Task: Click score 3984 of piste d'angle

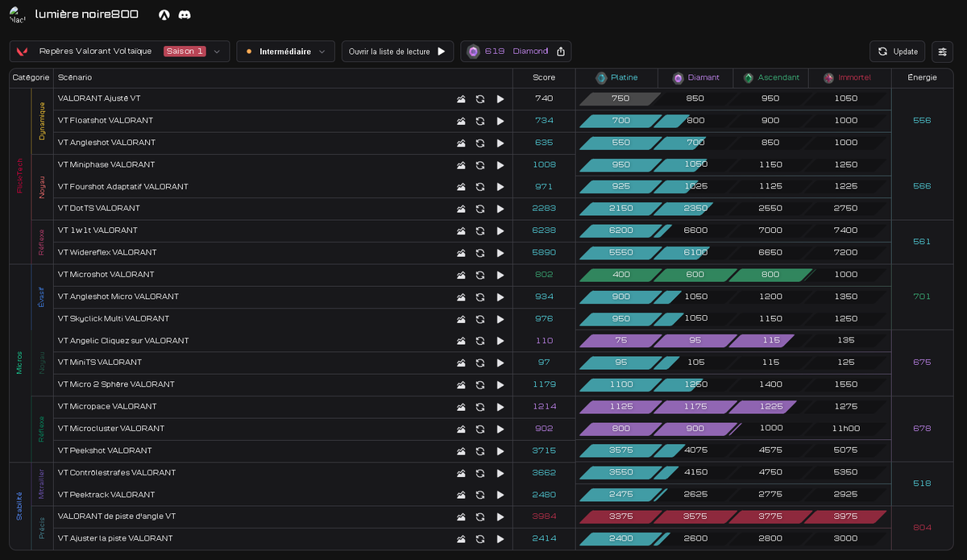Action: 544,516
